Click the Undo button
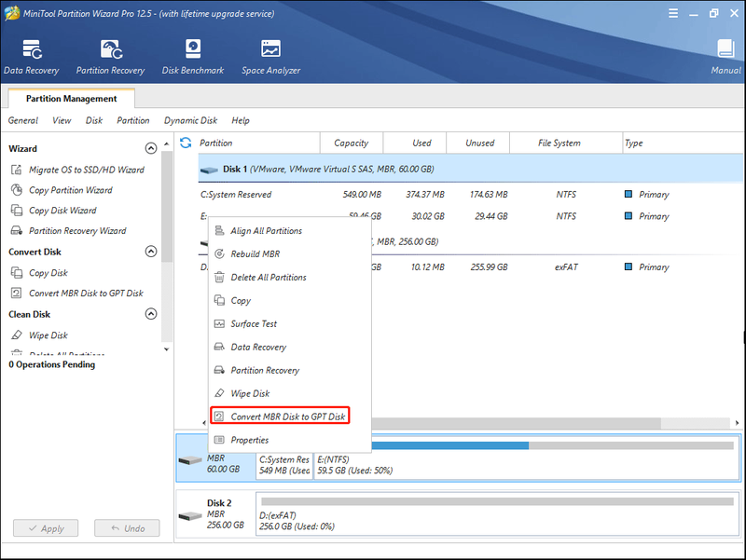 [127, 528]
